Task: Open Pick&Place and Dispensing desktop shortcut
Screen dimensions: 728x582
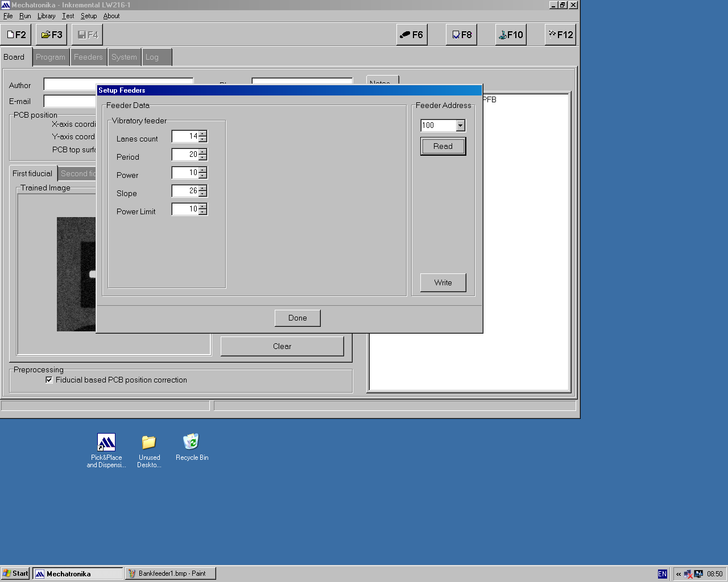Action: click(x=106, y=451)
